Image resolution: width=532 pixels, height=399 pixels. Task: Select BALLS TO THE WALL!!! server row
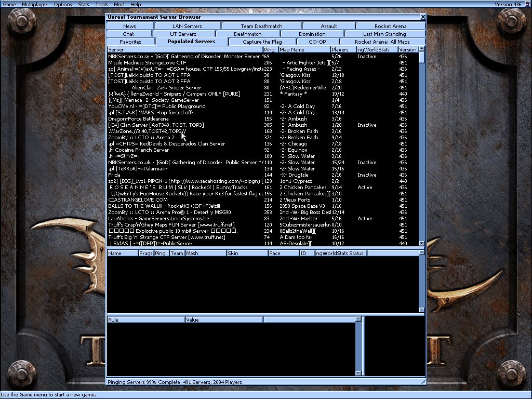point(263,206)
